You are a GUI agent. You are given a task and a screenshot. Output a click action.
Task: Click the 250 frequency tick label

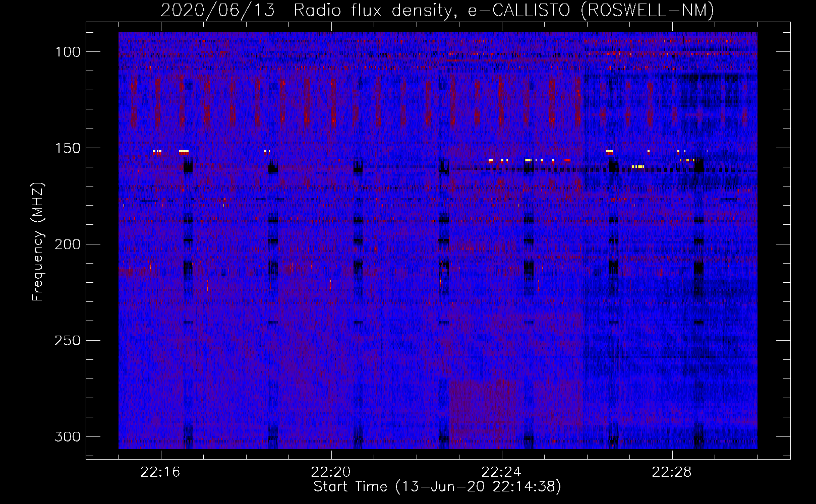click(x=68, y=341)
